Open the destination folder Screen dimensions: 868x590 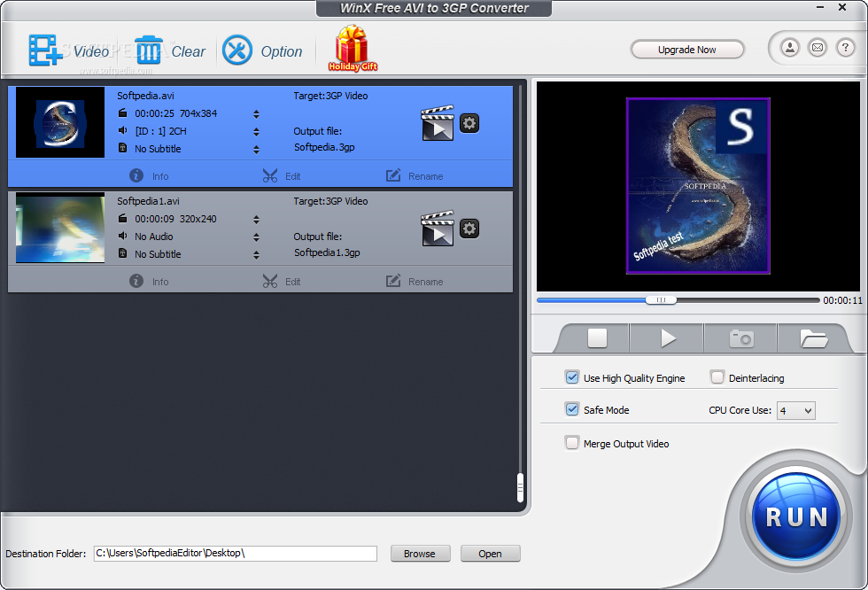pyautogui.click(x=490, y=554)
